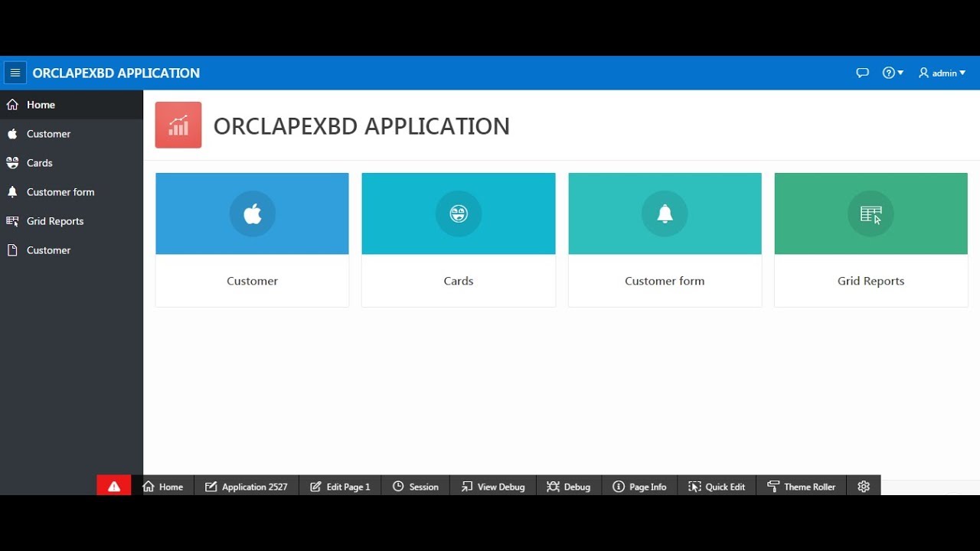This screenshot has height=551, width=980.
Task: Click ORCLAPEXBD APPLICATION title in header bar
Action: pos(116,73)
